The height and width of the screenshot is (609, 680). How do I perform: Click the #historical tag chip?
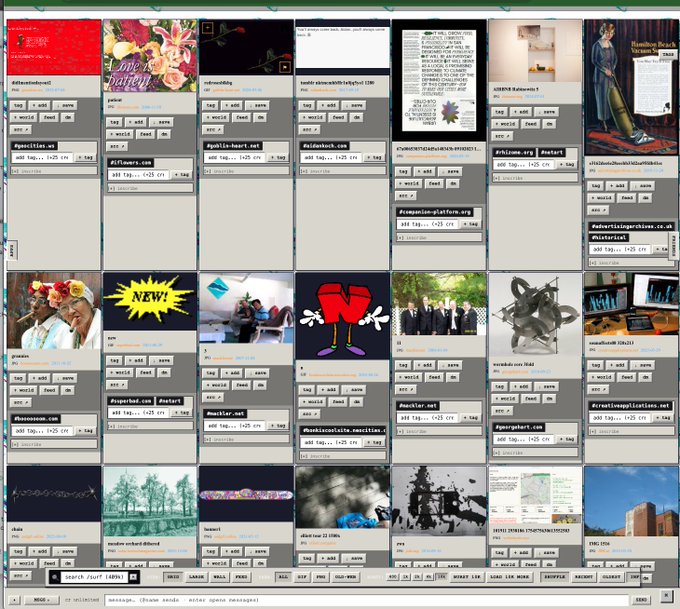click(609, 238)
